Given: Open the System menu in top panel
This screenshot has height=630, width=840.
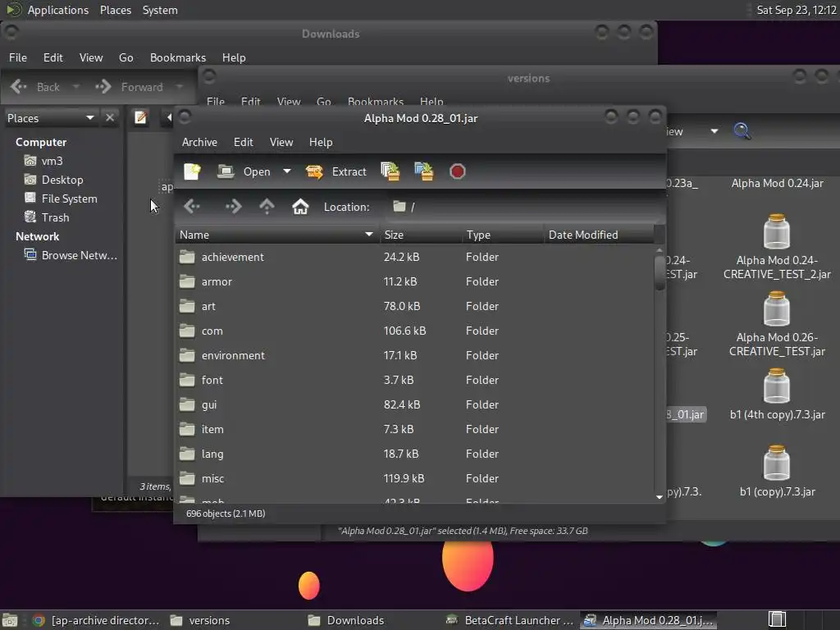Looking at the screenshot, I should (x=160, y=10).
